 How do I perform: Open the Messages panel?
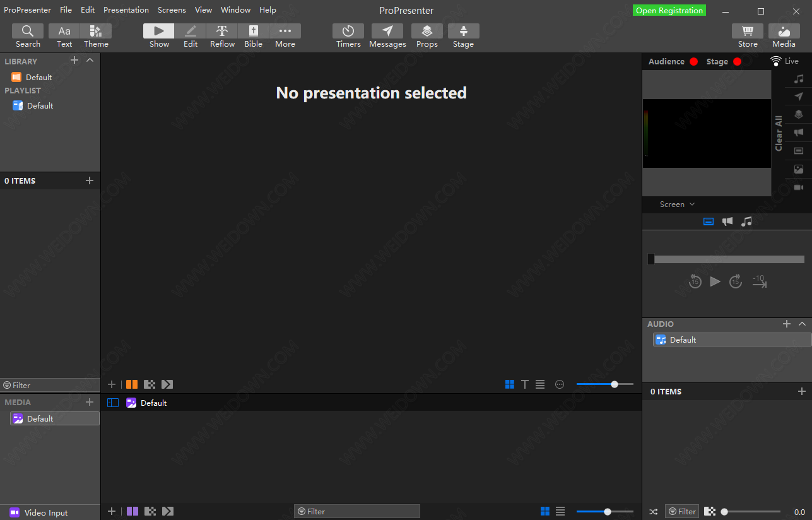click(387, 36)
